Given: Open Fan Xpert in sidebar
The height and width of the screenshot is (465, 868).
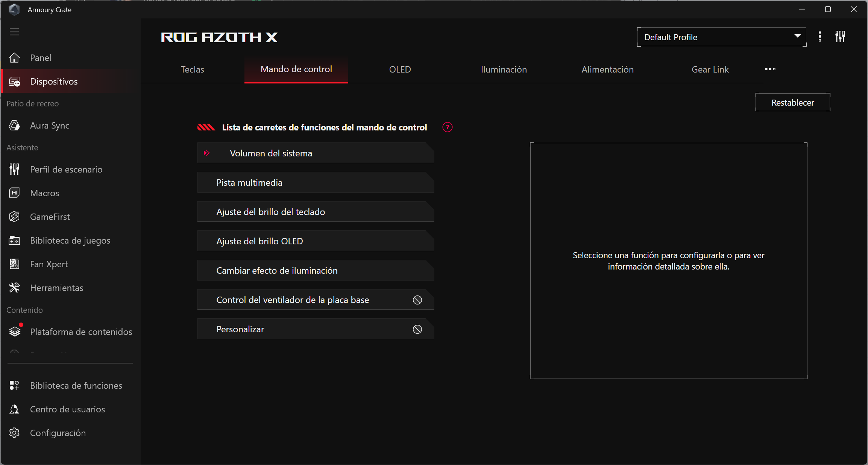Looking at the screenshot, I should [x=71, y=264].
